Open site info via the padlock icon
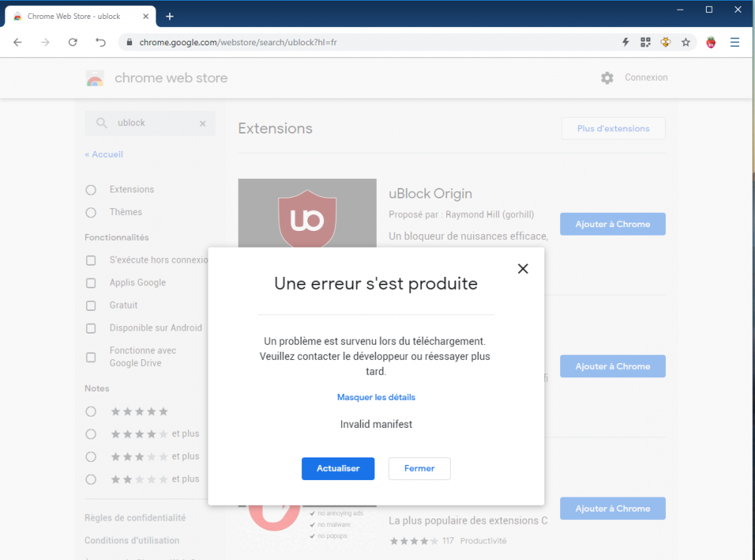 131,43
